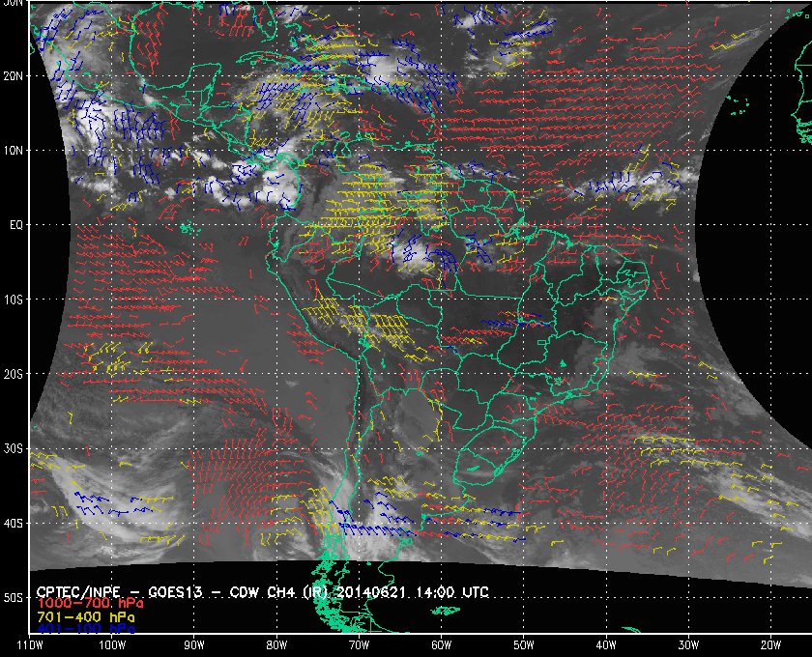Click the yellow 701-400 hPa legend label
This screenshot has height=657, width=812.
coord(86,617)
